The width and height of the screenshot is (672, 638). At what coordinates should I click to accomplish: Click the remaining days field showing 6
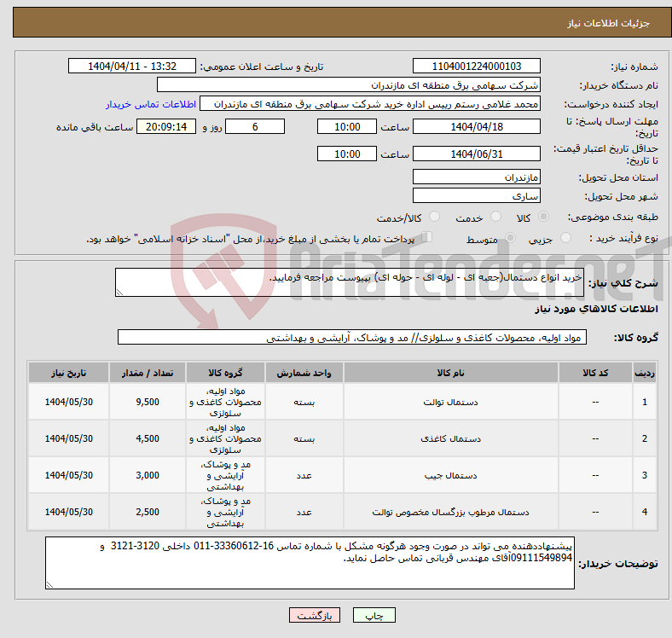coord(255,126)
